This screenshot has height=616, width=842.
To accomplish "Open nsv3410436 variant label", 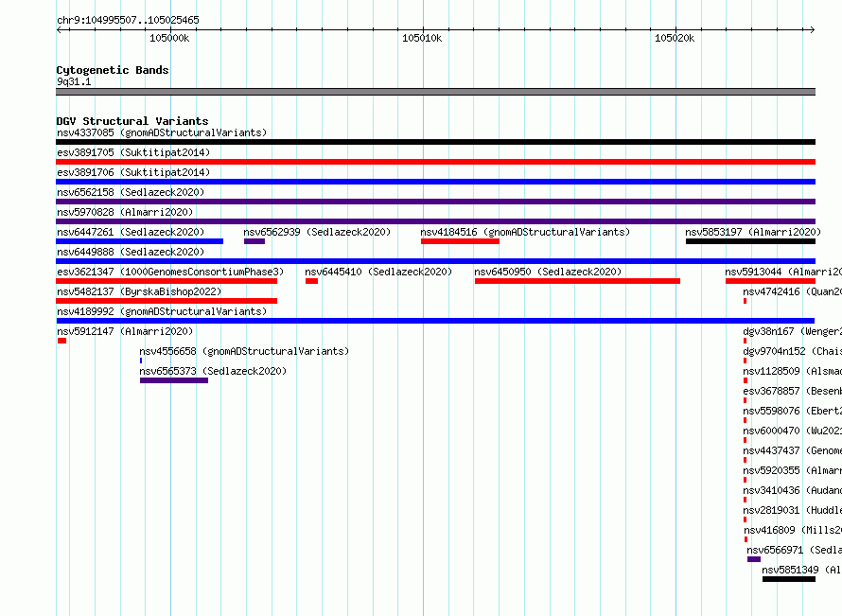I will tap(793, 490).
